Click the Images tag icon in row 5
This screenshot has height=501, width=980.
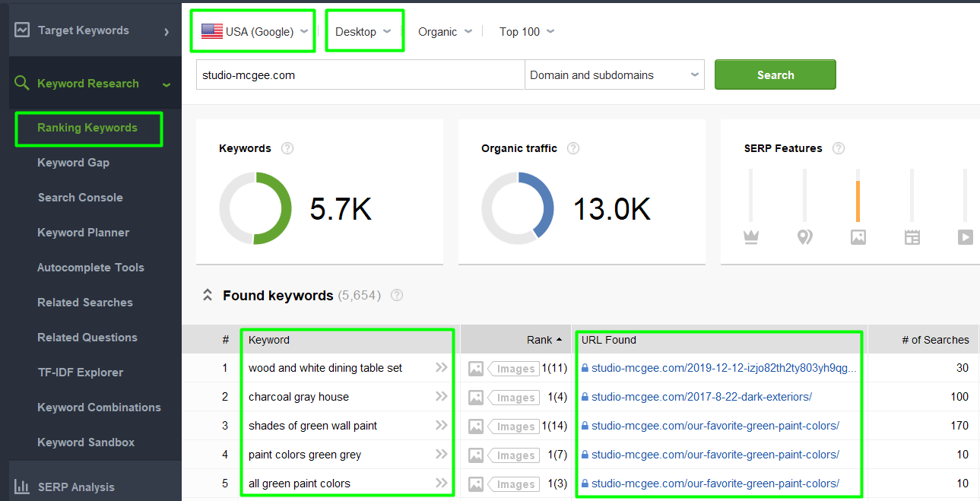click(x=513, y=484)
